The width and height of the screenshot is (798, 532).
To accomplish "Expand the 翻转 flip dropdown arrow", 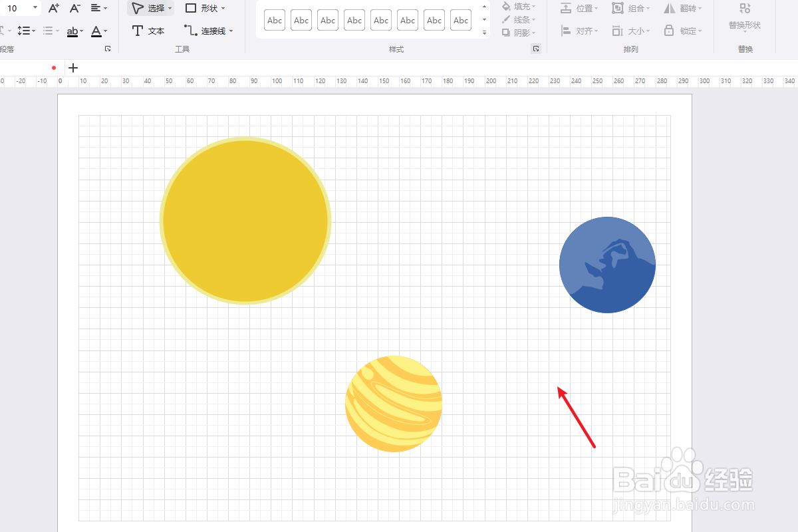I will click(700, 9).
